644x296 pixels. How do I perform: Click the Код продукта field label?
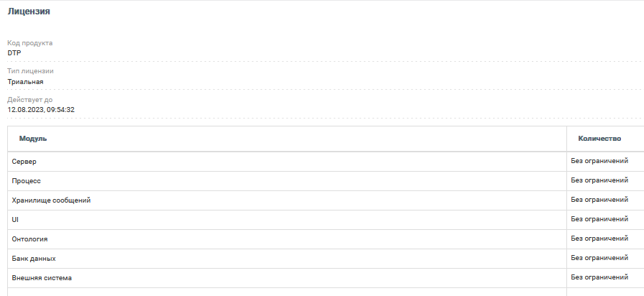pyautogui.click(x=30, y=43)
